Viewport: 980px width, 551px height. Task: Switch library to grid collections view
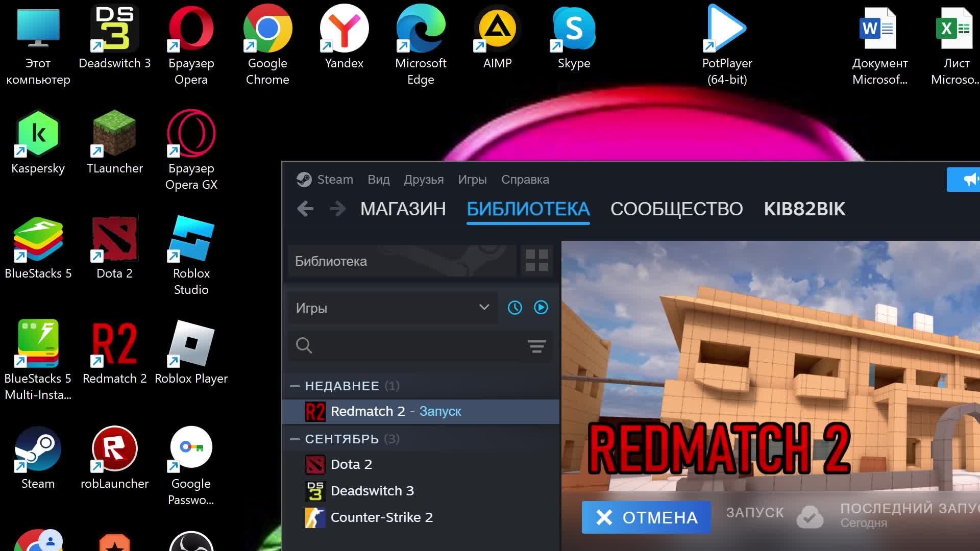coord(536,261)
